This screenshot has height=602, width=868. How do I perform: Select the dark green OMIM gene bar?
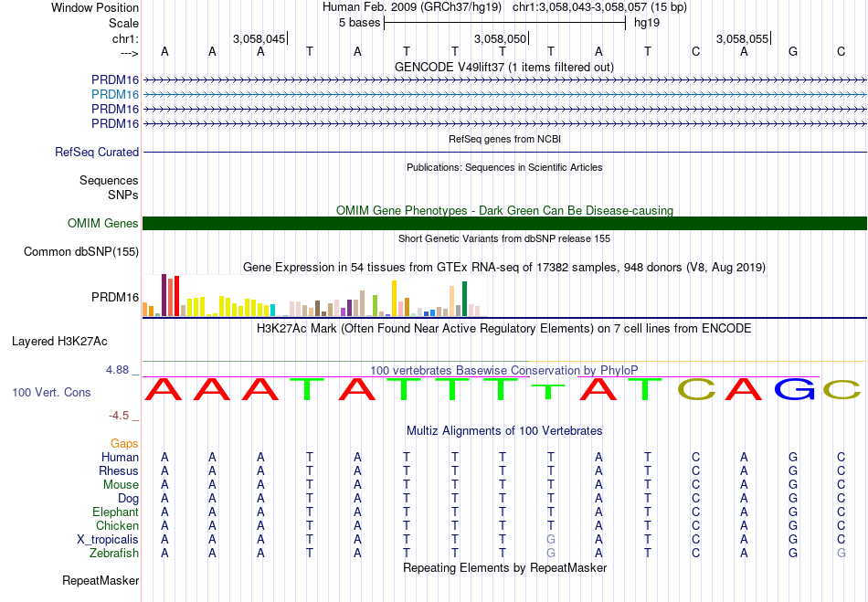coord(505,224)
